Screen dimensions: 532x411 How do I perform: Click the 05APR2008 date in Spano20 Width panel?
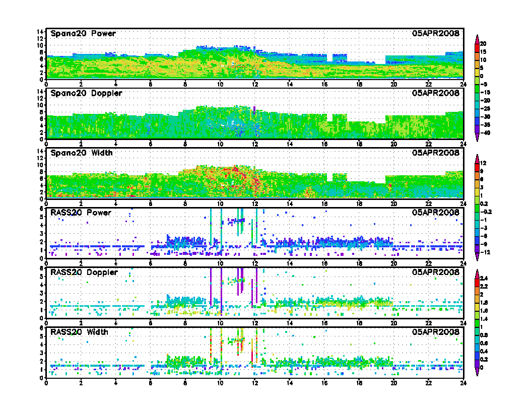436,153
